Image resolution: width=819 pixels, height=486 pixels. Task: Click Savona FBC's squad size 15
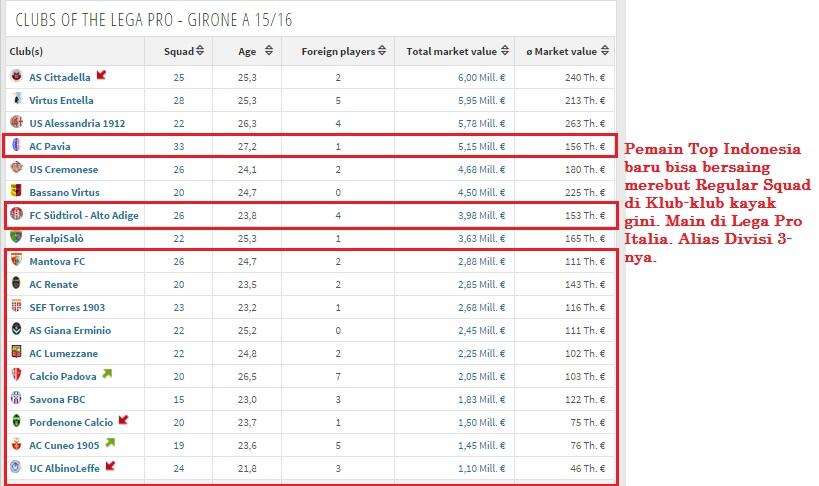point(179,399)
